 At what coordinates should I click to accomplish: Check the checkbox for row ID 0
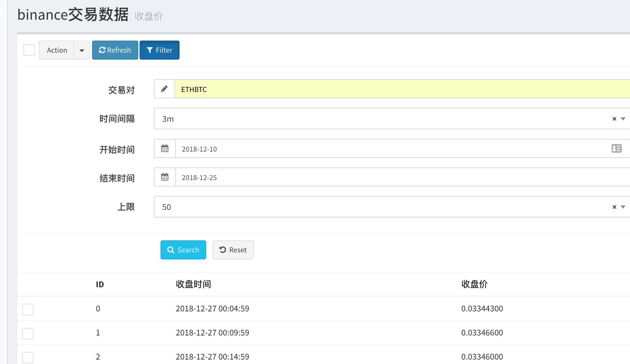pos(28,309)
